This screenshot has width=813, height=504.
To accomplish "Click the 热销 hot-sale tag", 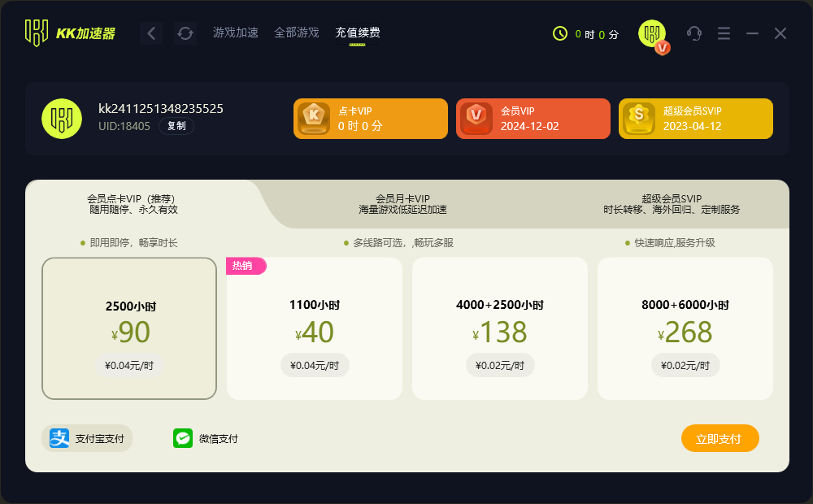I will pyautogui.click(x=246, y=266).
